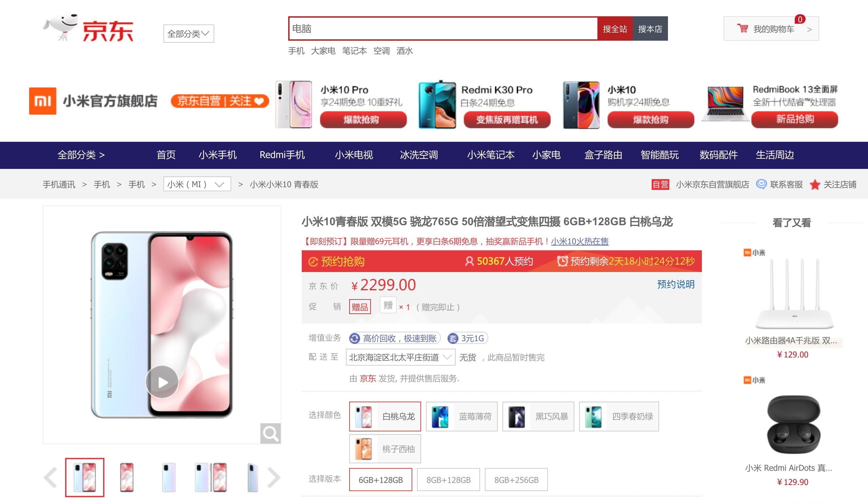Click the 关注店铺 star icon
Image resolution: width=868 pixels, height=504 pixels.
pos(815,184)
